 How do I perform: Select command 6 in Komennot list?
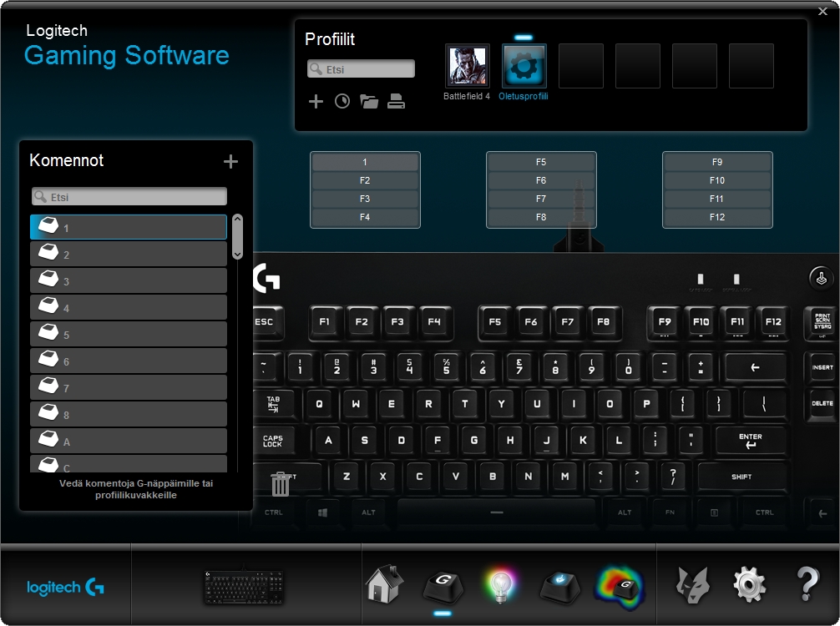pos(129,361)
